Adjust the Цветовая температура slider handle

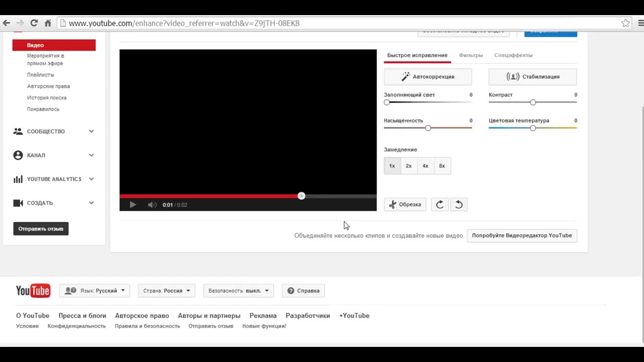(x=533, y=128)
